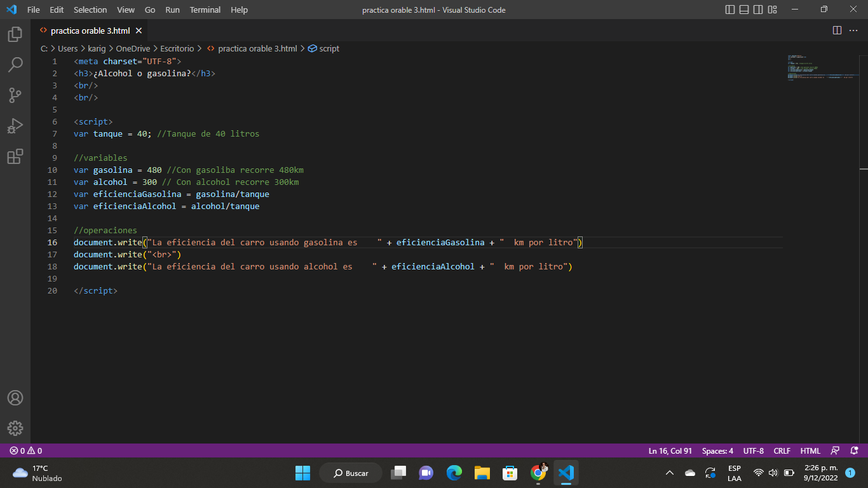Expand the Users breadcrumb segment

tap(68, 48)
